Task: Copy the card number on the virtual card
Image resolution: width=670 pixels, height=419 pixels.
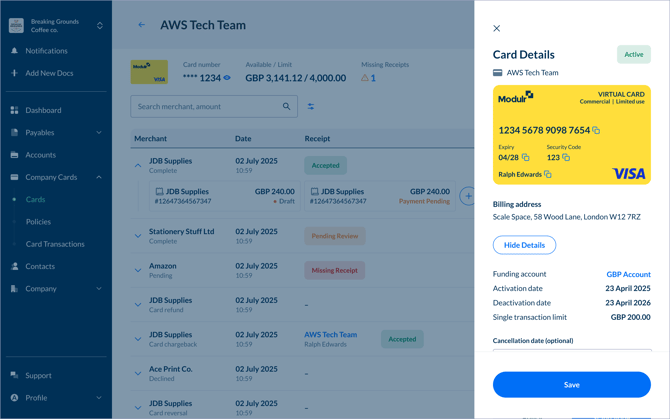Action: (x=596, y=131)
